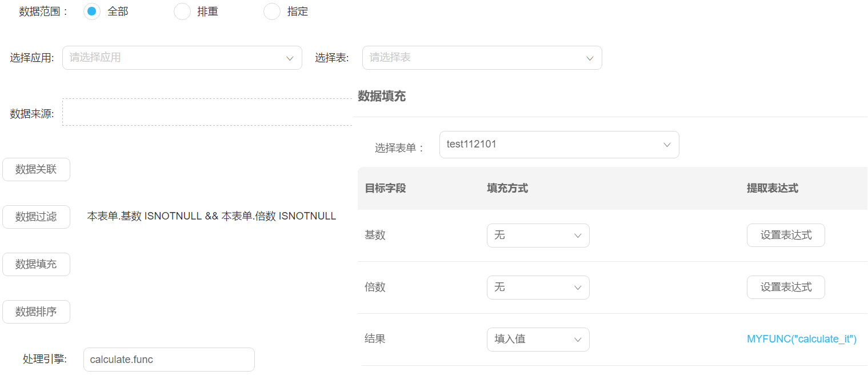Click the 数据关联 button
The image size is (868, 375).
36,169
